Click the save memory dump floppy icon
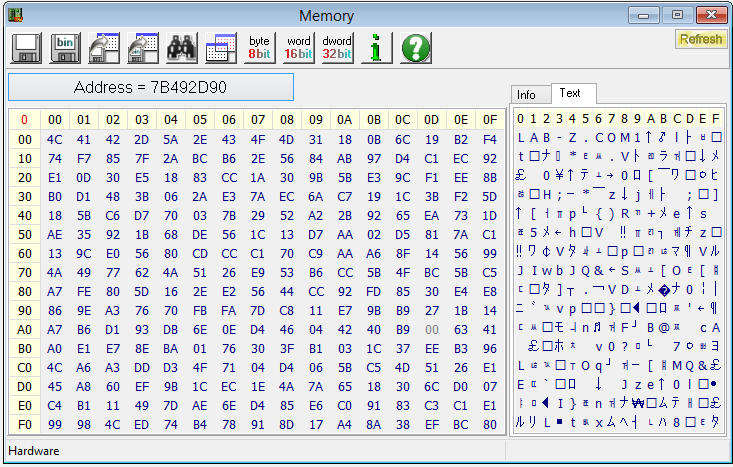733x467 pixels. 26,48
